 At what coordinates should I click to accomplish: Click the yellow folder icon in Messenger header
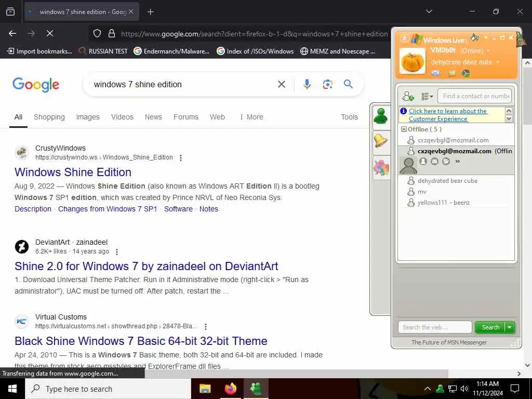452,73
